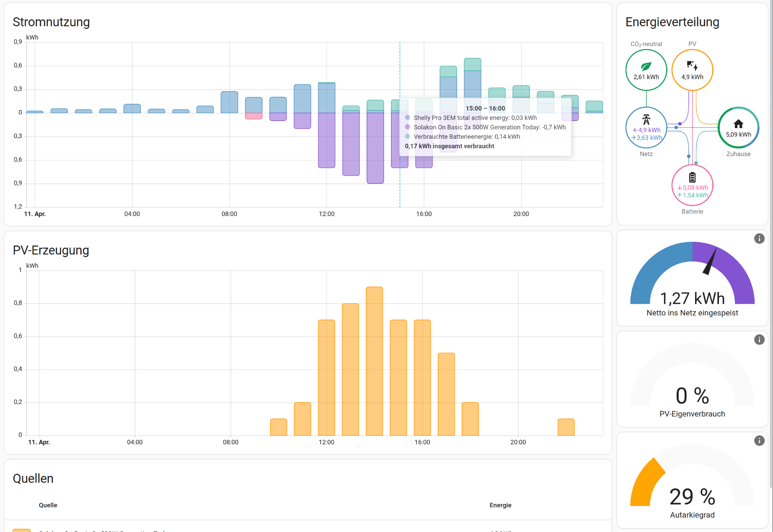Open info icon on Autarkiegrad gauge
The height and width of the screenshot is (532, 773).
click(759, 441)
